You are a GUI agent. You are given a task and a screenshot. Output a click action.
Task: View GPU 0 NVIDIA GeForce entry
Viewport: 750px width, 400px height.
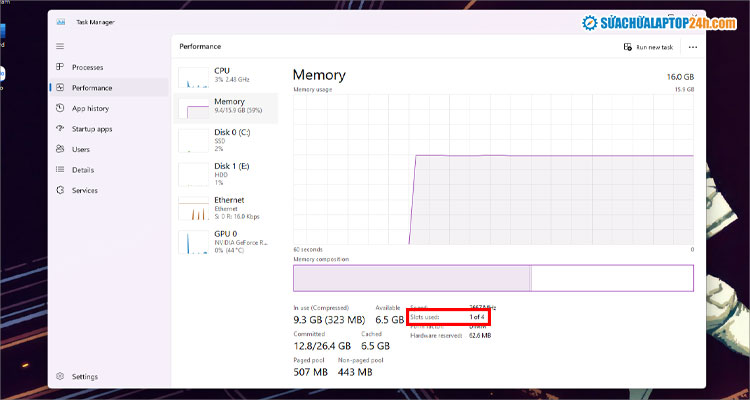[226, 241]
